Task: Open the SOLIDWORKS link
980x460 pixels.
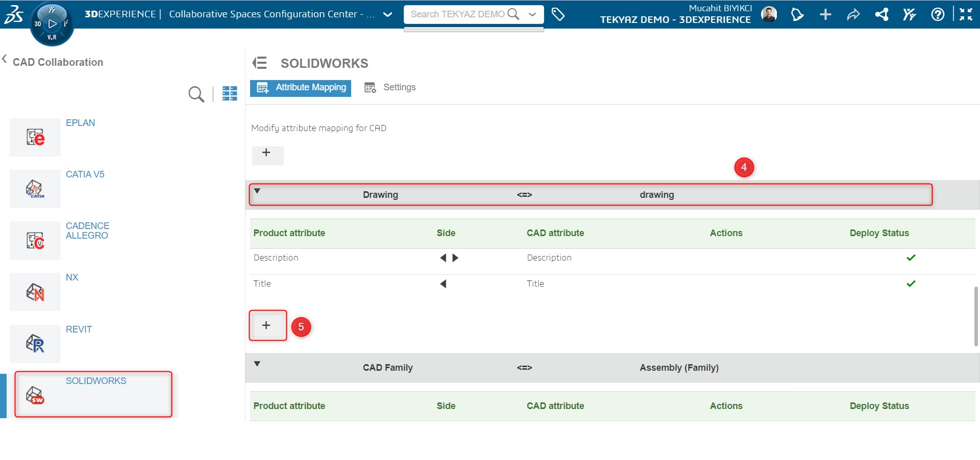Action: point(96,381)
